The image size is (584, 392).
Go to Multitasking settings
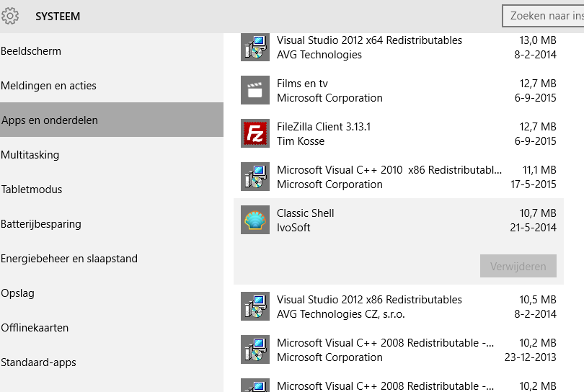(x=112, y=154)
